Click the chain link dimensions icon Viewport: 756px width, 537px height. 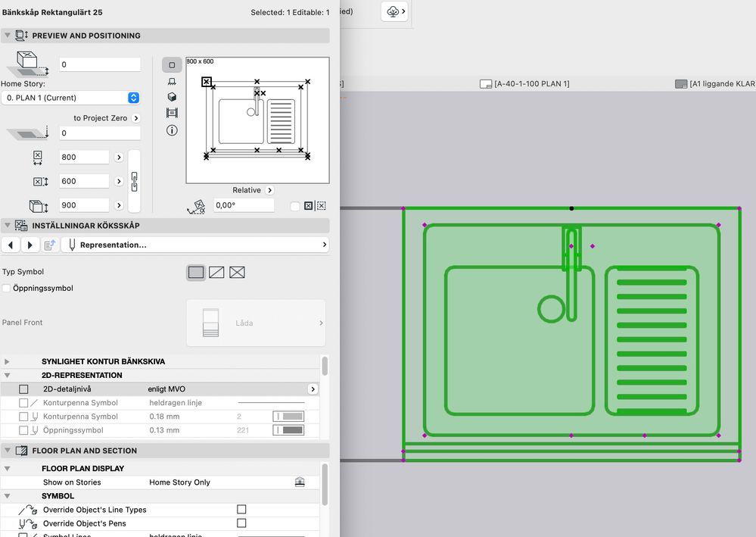135,181
